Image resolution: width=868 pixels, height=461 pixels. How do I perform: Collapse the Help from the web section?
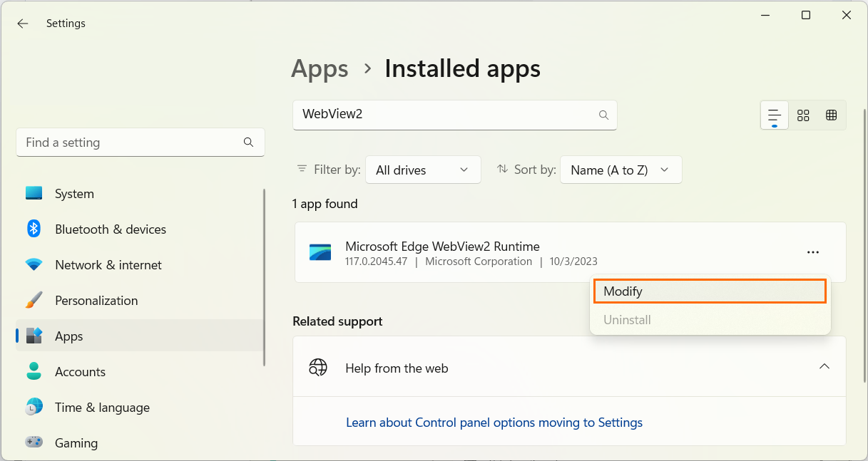pos(824,367)
